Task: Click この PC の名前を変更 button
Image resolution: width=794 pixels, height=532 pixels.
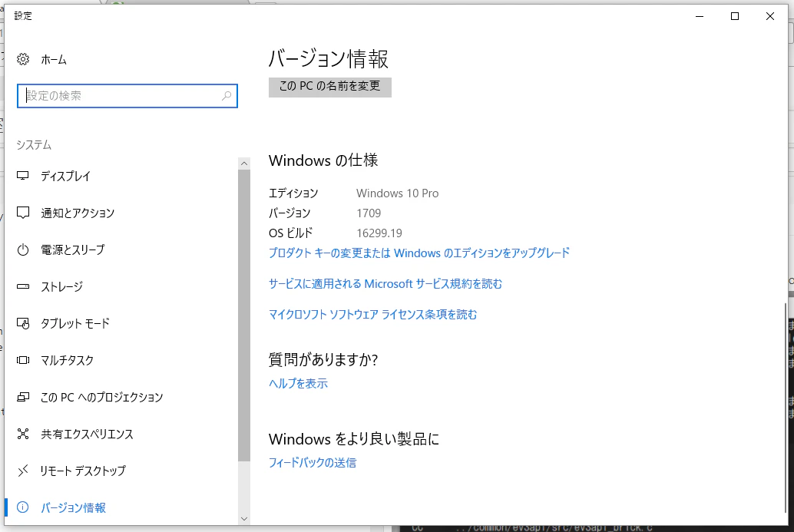Action: (x=329, y=87)
